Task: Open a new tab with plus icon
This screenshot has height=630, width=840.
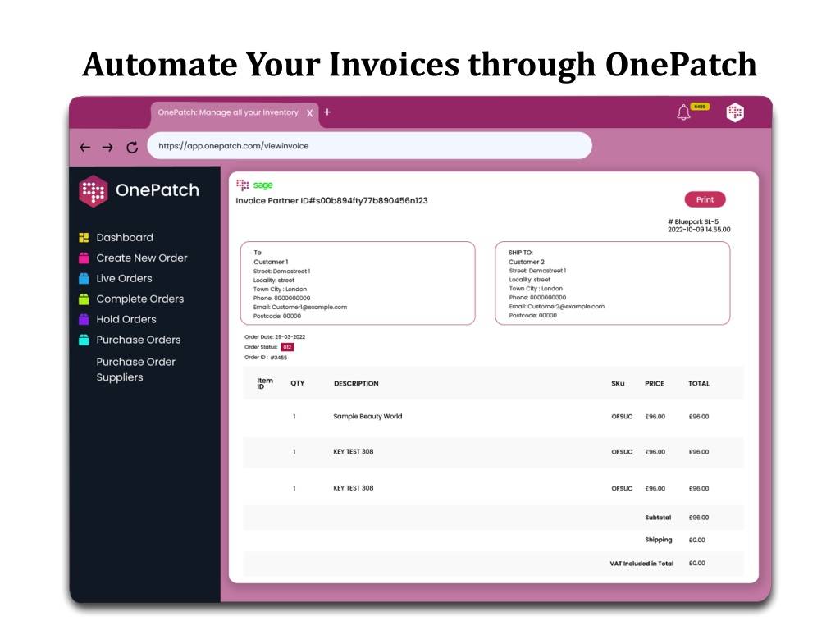Action: (x=327, y=112)
